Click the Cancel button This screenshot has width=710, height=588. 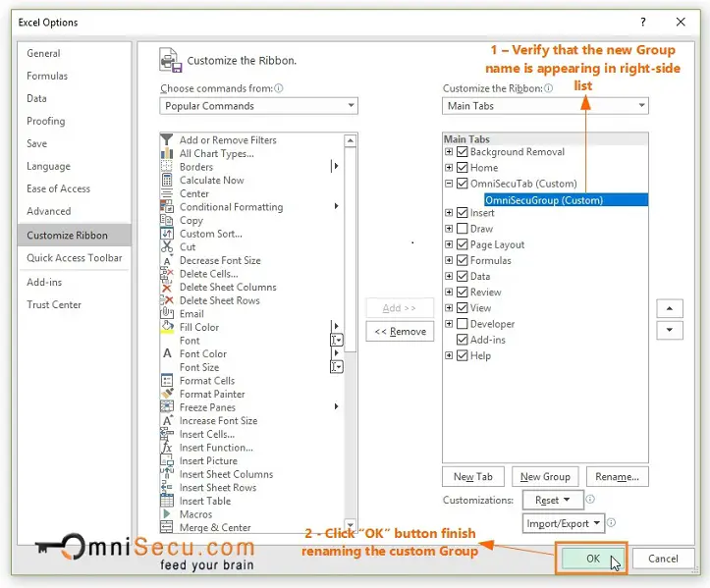pyautogui.click(x=663, y=559)
